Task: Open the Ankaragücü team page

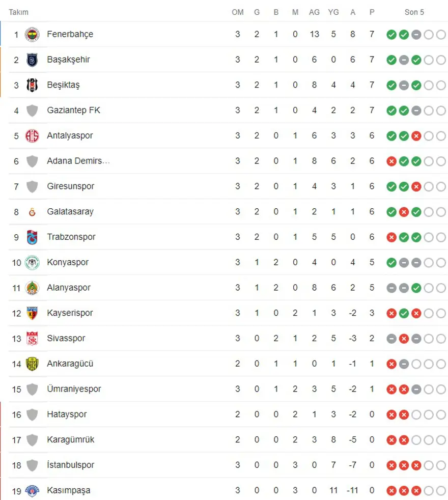Action: tap(70, 364)
